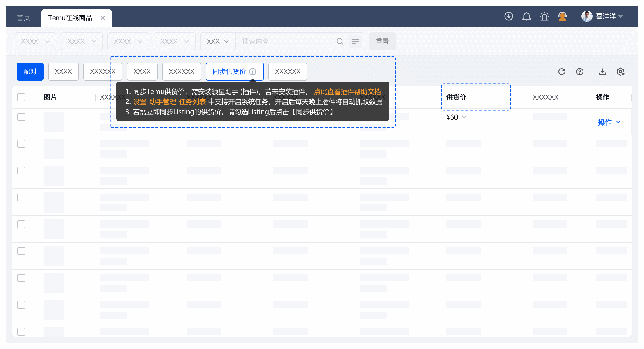Image resolution: width=644 pixels, height=349 pixels.
Task: Expand the first XXXX filter dropdown
Action: [35, 41]
